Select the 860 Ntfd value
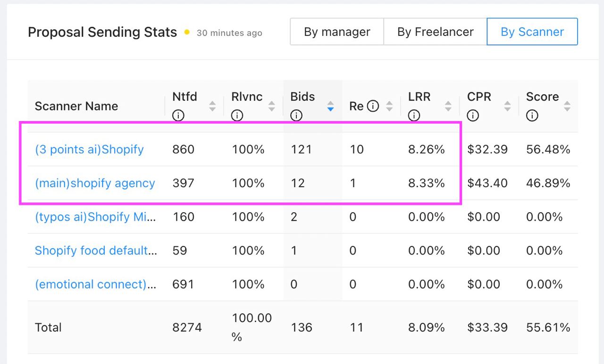The width and height of the screenshot is (604, 364). [x=183, y=149]
